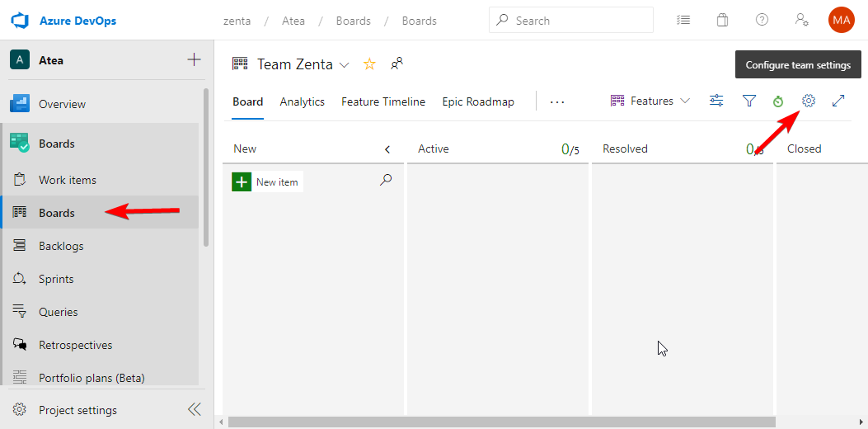Screen dimensions: 868x429
Task: Focus the Search input field
Action: 570,21
